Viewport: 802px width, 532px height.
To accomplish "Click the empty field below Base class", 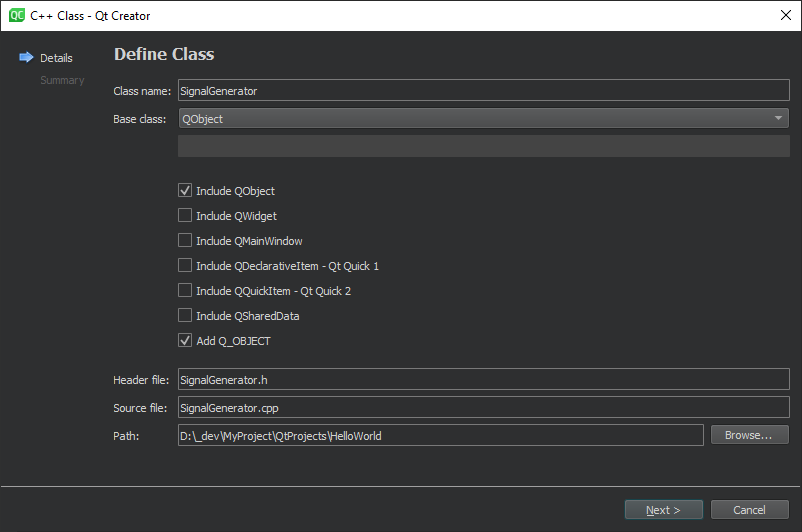I will [x=483, y=146].
